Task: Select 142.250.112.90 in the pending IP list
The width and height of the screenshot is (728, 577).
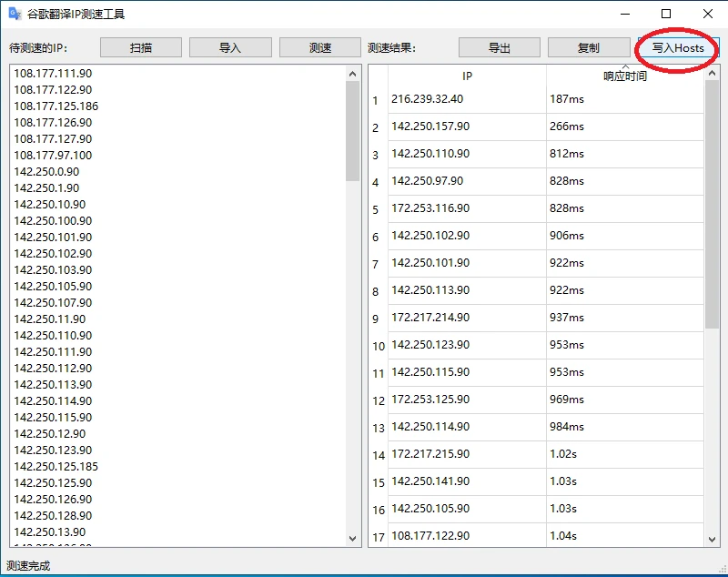Action: tap(53, 368)
